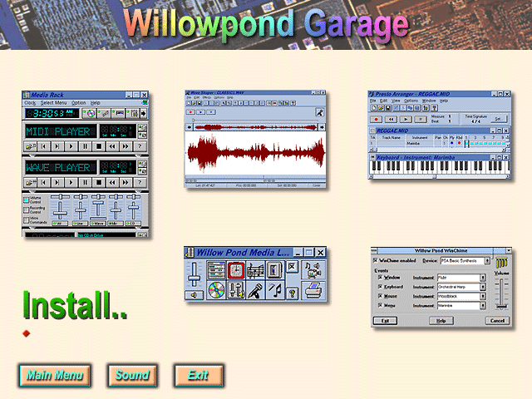Select the CD disc icon in Media Launcher

tap(216, 290)
